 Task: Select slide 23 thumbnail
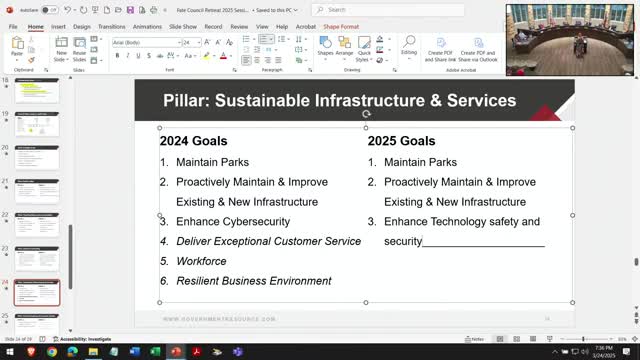[37, 258]
